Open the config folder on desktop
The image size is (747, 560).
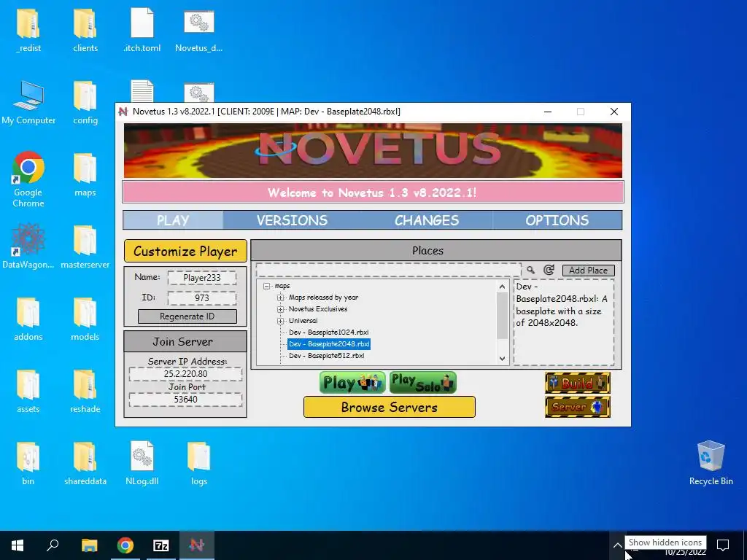point(85,102)
